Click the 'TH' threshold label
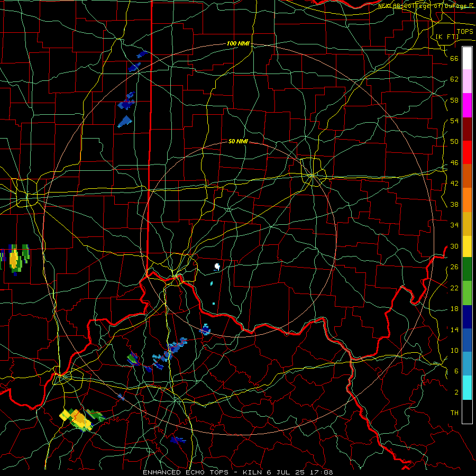The image size is (476, 476). [x=454, y=413]
